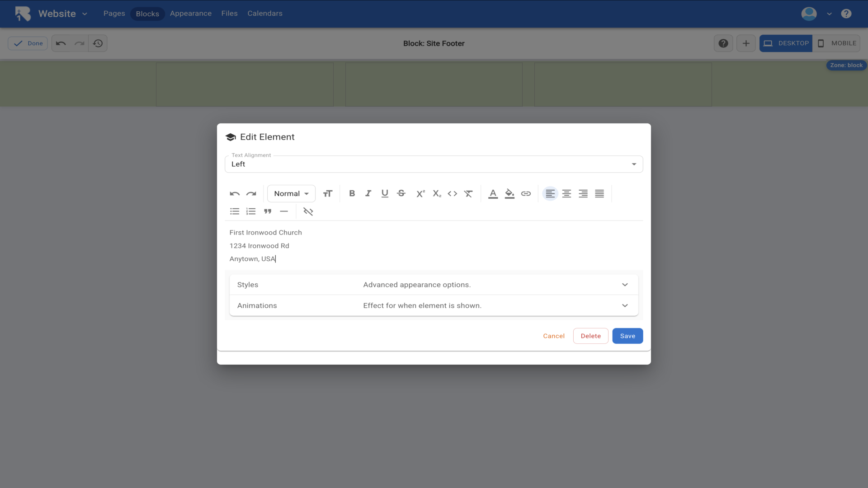Open the Text Alignment dropdown
This screenshot has height=488, width=868.
tap(434, 164)
